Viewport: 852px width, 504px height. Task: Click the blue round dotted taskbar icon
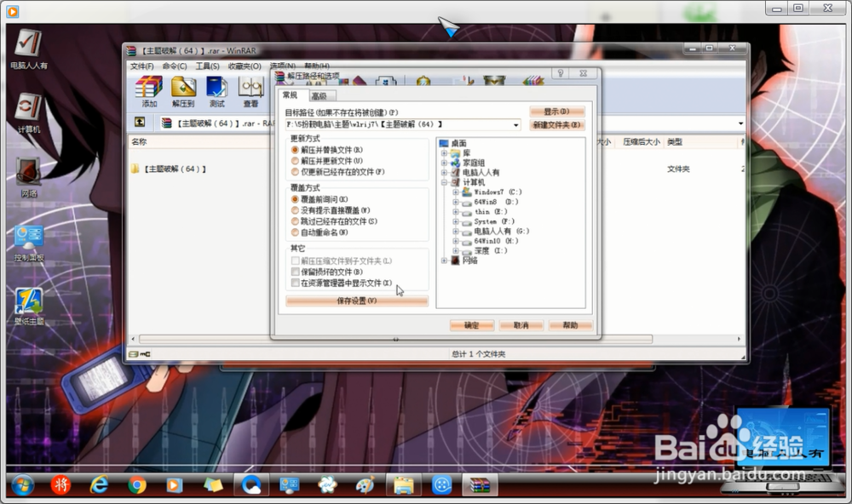441,484
